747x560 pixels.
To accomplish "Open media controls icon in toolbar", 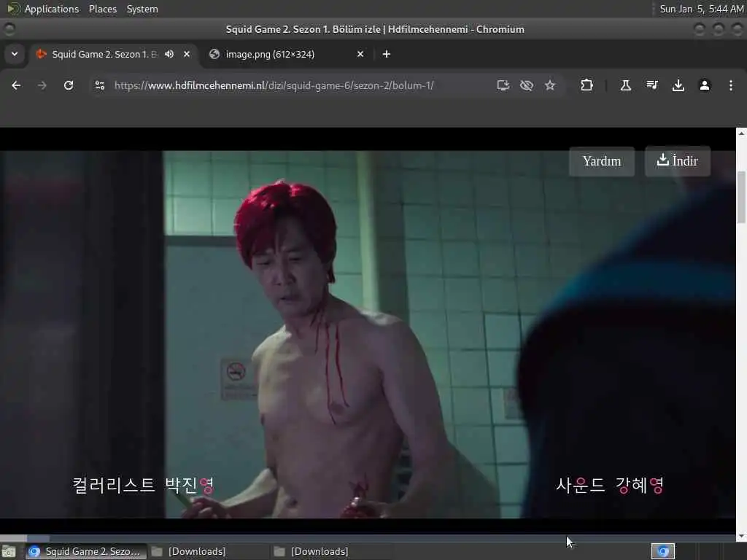I will click(652, 85).
